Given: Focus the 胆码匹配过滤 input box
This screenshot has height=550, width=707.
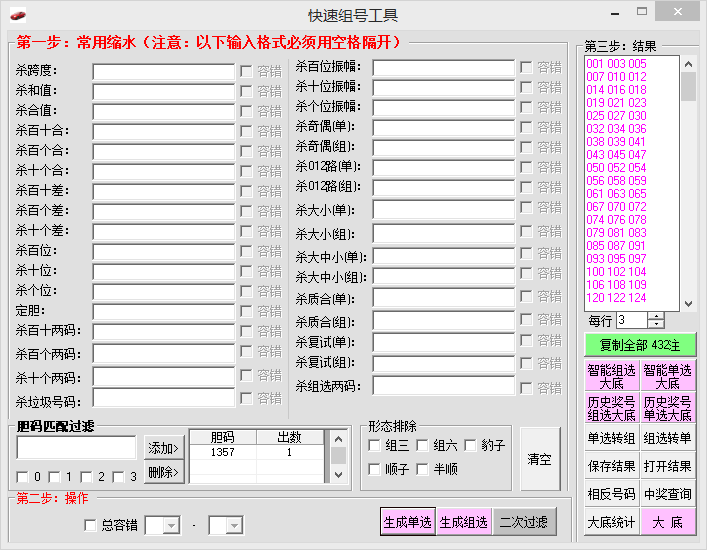Looking at the screenshot, I should pyautogui.click(x=76, y=447).
